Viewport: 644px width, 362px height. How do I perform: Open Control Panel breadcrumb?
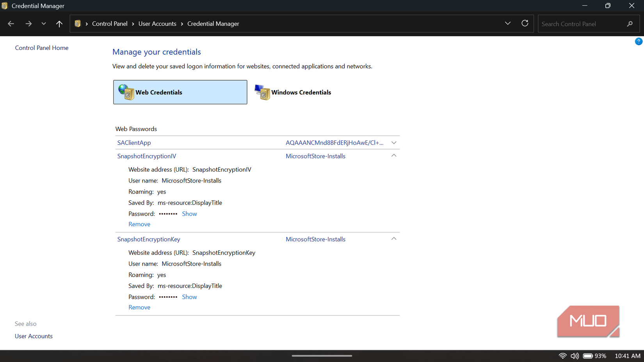110,24
